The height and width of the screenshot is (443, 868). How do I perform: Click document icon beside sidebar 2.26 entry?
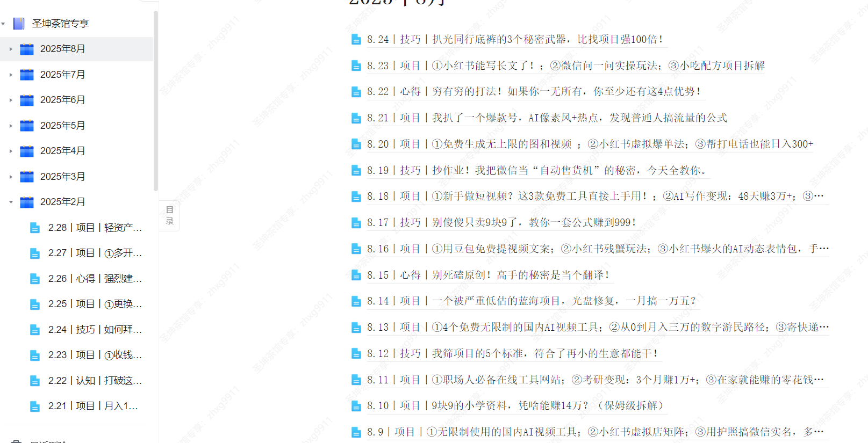[35, 279]
